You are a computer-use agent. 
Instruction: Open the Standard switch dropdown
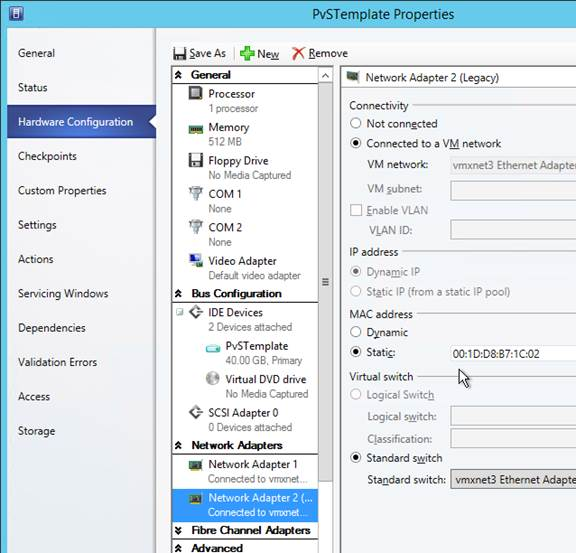pos(513,480)
